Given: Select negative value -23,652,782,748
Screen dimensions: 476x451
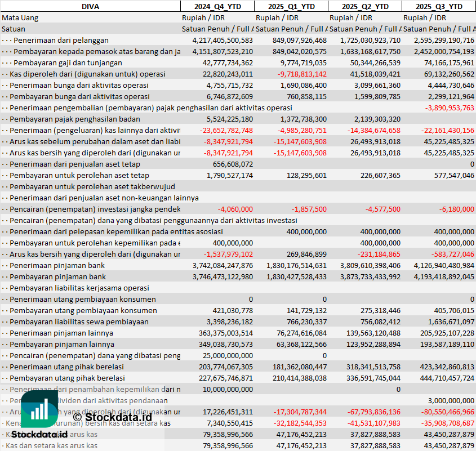Looking at the screenshot, I should [x=226, y=130].
